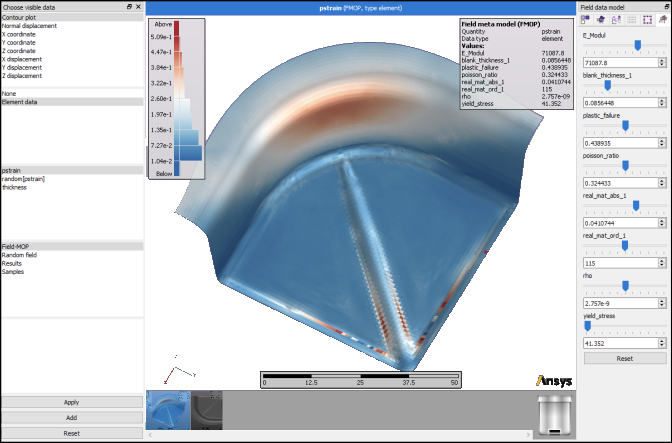672x443 pixels.
Task: Select the pstrain 3D view thumbnail
Action: [168, 410]
